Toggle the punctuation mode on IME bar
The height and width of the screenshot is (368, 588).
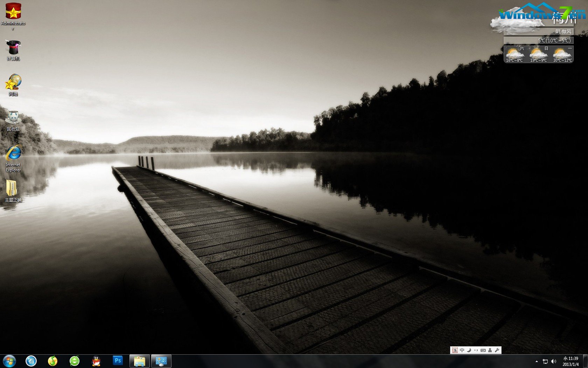[476, 350]
